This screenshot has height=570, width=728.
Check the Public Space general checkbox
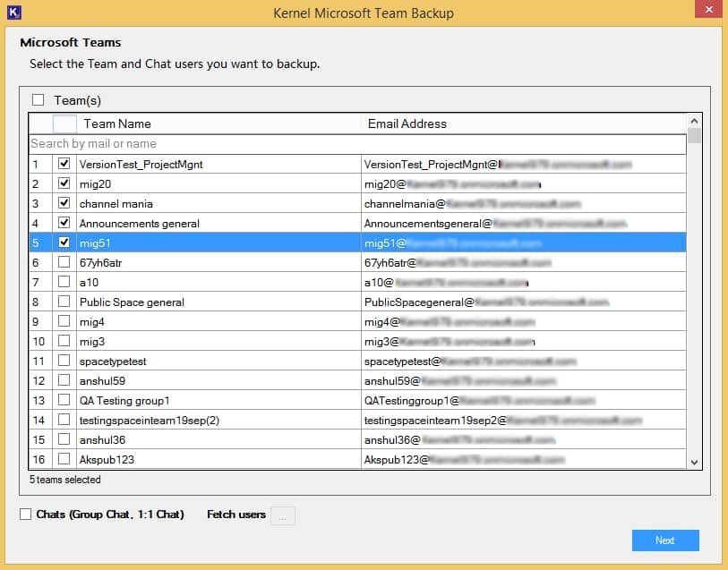pyautogui.click(x=64, y=302)
